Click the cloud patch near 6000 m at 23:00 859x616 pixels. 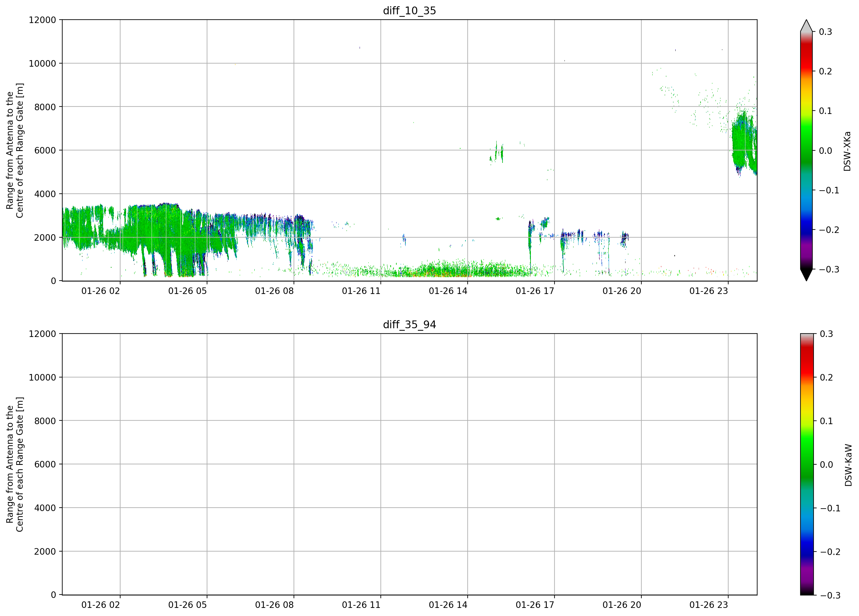744,144
